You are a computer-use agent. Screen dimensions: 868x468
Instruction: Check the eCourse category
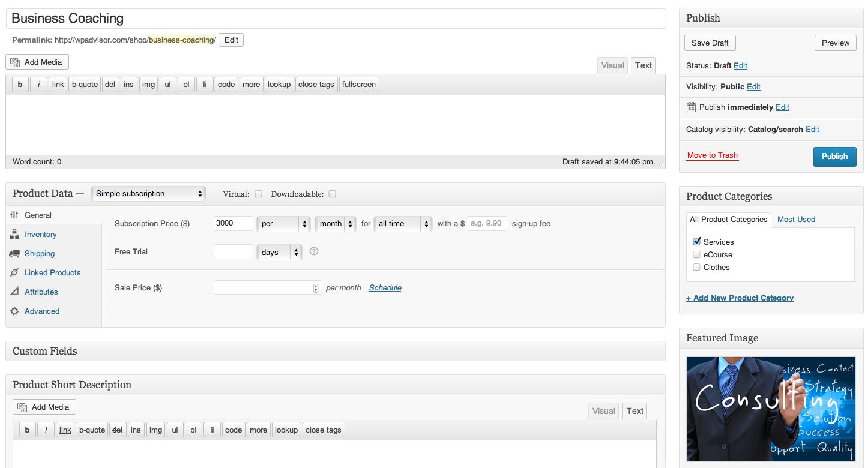click(697, 254)
